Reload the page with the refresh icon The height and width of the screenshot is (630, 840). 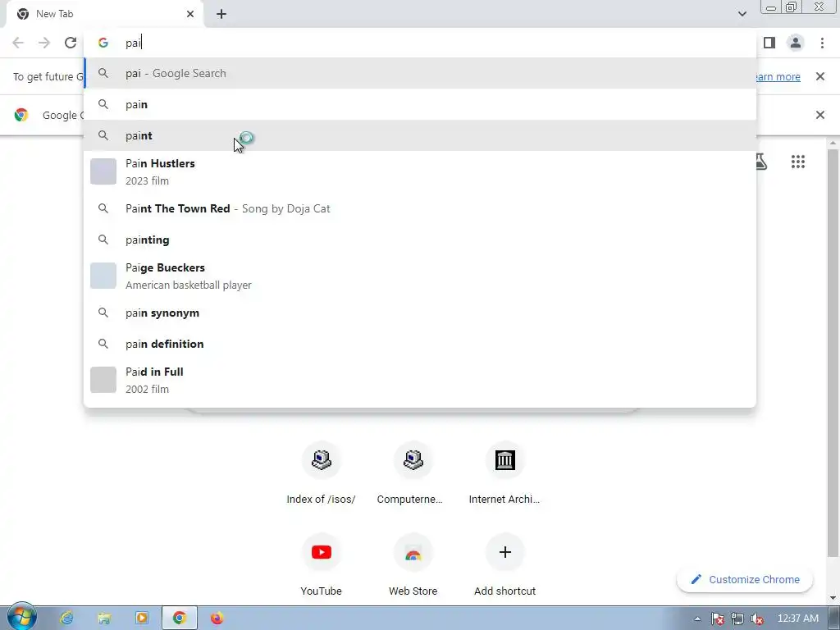[71, 43]
